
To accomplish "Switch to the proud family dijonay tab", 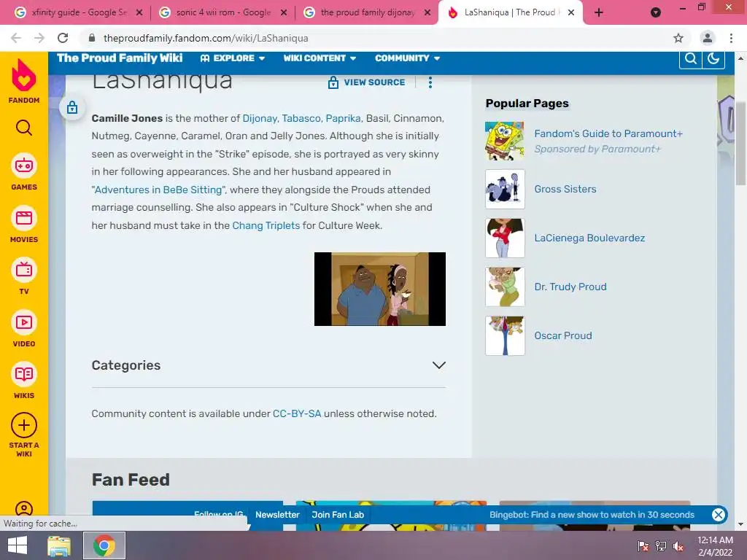I will [367, 12].
